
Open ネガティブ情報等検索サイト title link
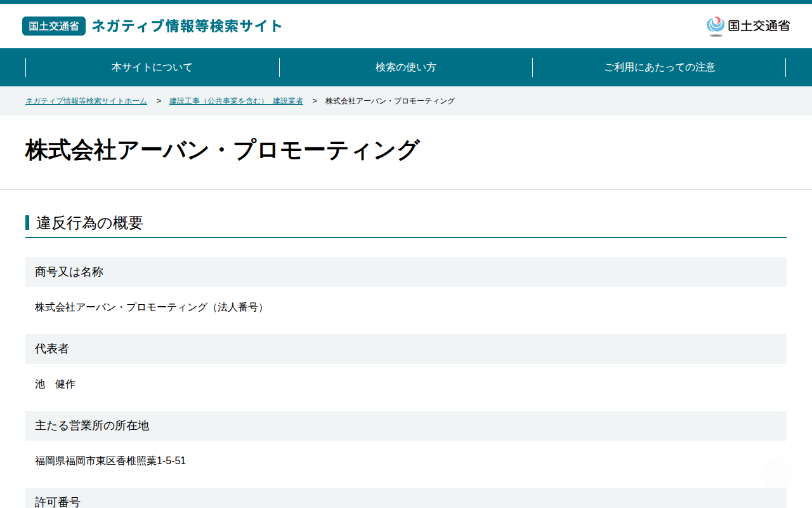(187, 26)
